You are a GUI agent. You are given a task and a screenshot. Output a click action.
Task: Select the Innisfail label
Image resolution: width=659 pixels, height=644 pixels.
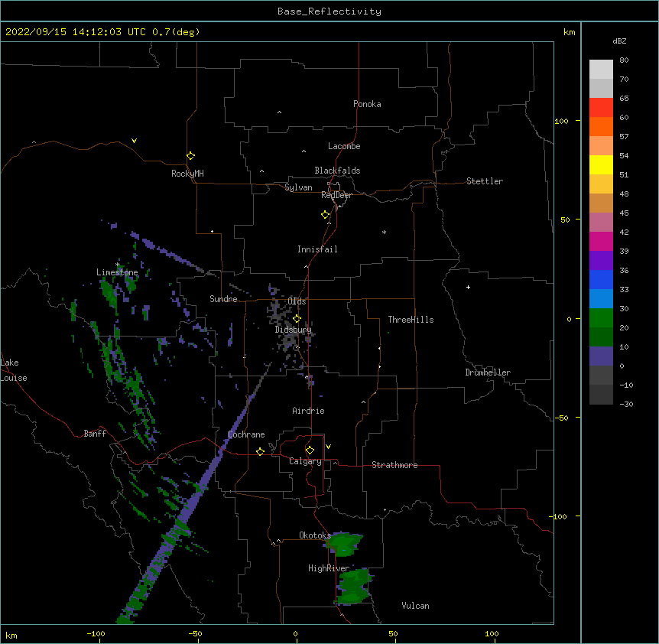(317, 249)
